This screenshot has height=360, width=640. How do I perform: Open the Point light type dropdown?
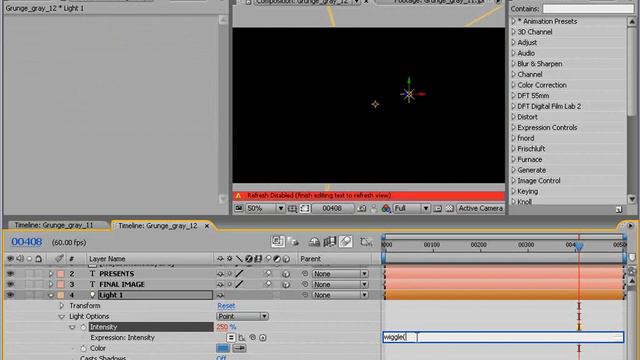click(x=242, y=316)
